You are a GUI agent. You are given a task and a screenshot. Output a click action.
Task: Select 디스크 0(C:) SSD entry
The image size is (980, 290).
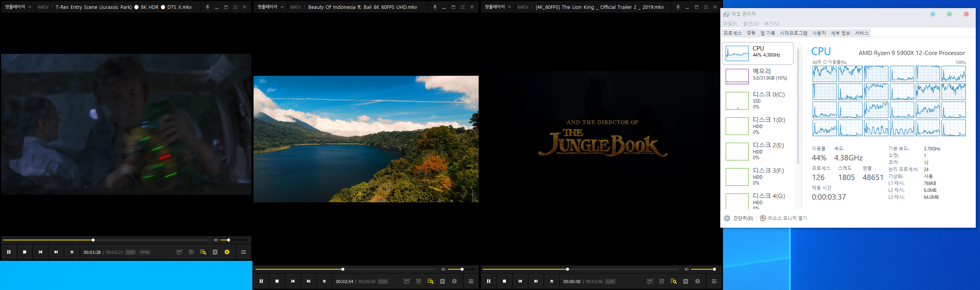click(758, 101)
